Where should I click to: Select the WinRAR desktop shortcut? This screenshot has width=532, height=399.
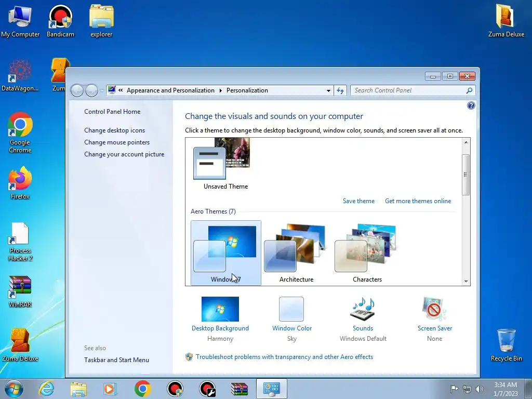click(x=20, y=292)
